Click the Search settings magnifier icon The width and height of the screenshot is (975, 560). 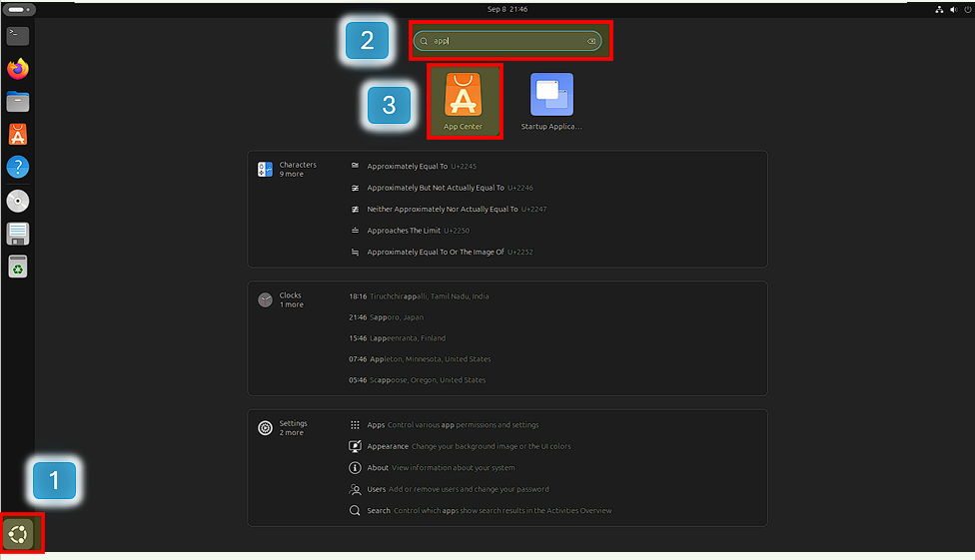[355, 510]
